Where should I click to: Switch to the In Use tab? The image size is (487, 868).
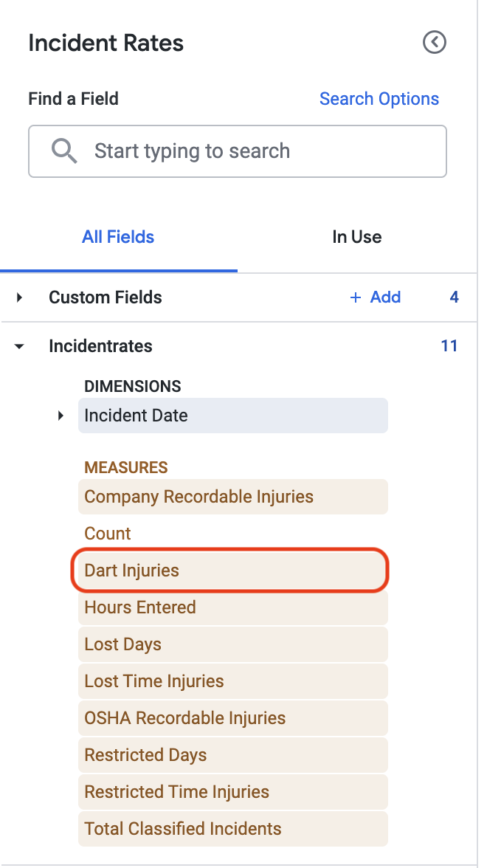(x=357, y=237)
